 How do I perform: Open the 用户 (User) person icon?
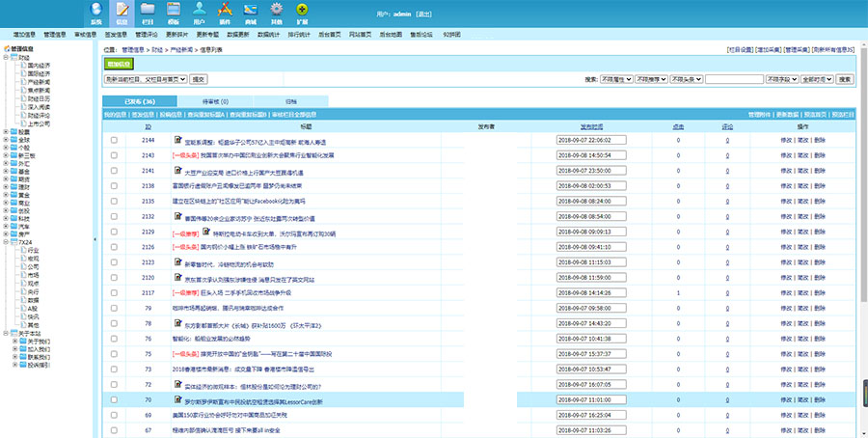coord(200,10)
